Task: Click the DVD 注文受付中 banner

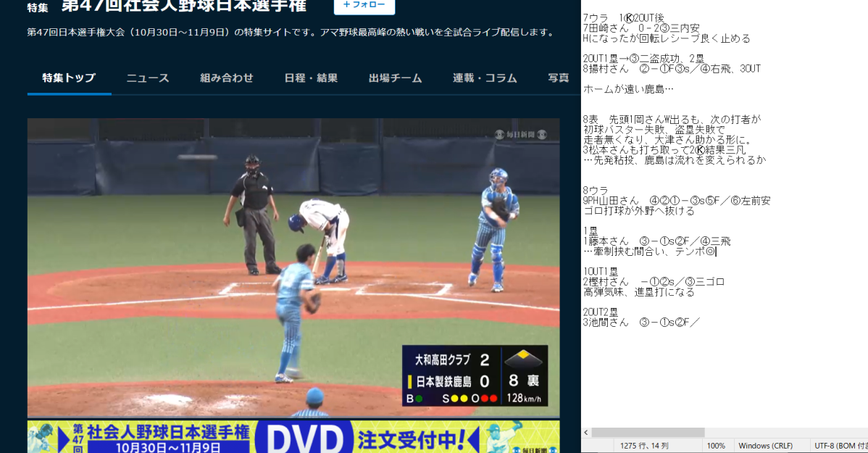Action: pyautogui.click(x=293, y=437)
